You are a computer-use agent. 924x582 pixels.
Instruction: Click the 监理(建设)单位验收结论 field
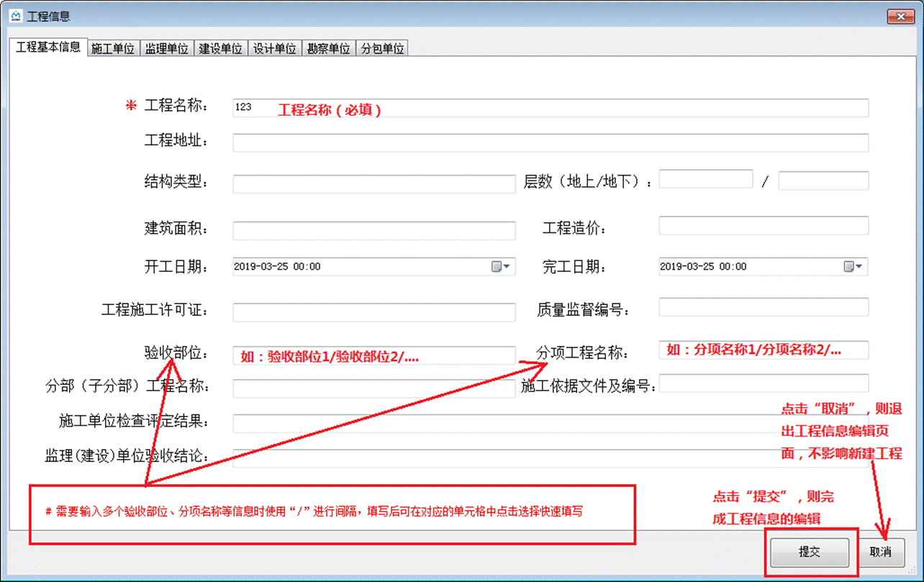point(551,458)
